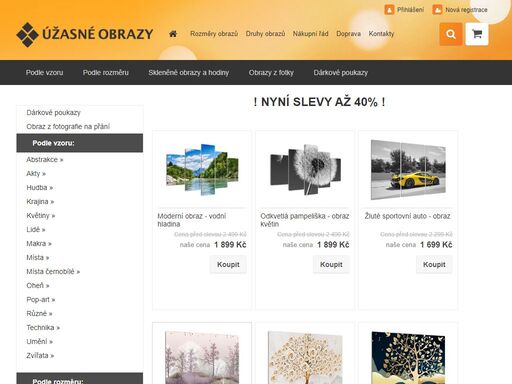The width and height of the screenshot is (512, 384).
Task: Buy Odkvetlá pampeliška painting
Action: point(331,264)
